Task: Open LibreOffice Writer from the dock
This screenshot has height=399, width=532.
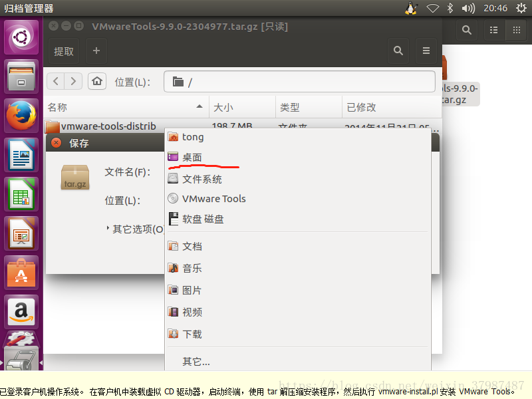Action: point(21,155)
